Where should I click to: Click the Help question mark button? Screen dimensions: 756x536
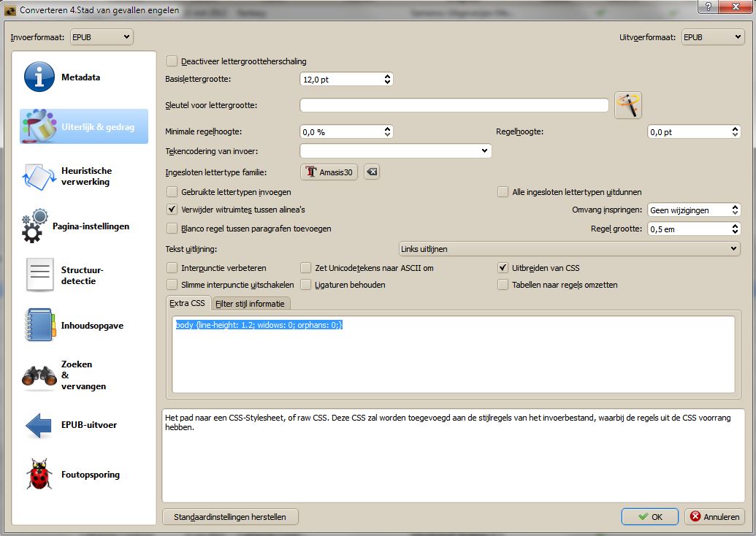[x=708, y=7]
